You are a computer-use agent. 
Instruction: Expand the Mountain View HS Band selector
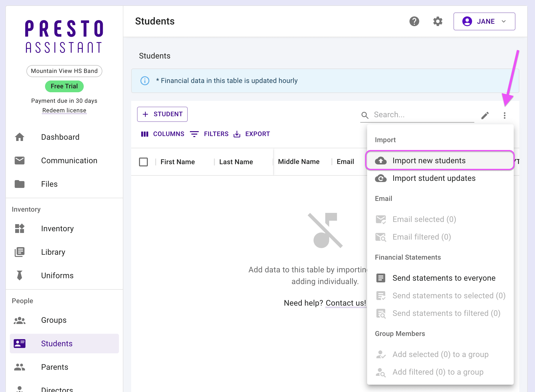[64, 71]
